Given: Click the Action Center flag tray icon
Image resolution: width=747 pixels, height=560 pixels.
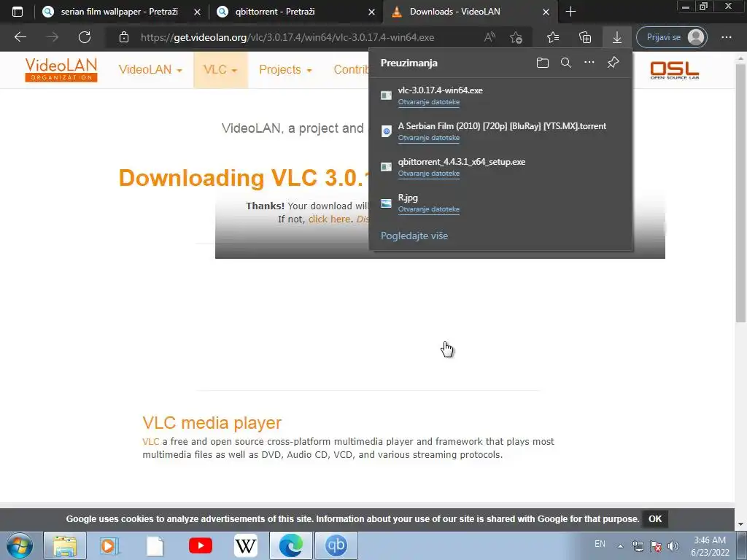Looking at the screenshot, I should click(x=656, y=546).
